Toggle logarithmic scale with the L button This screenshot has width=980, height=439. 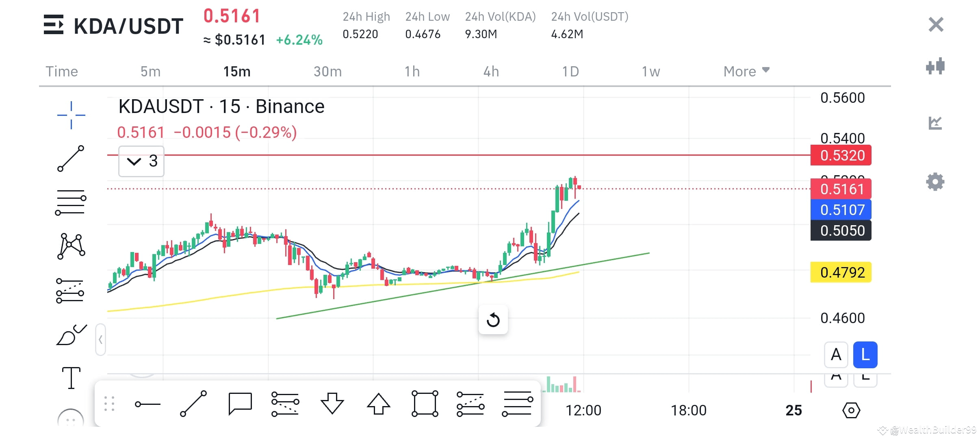(x=865, y=355)
